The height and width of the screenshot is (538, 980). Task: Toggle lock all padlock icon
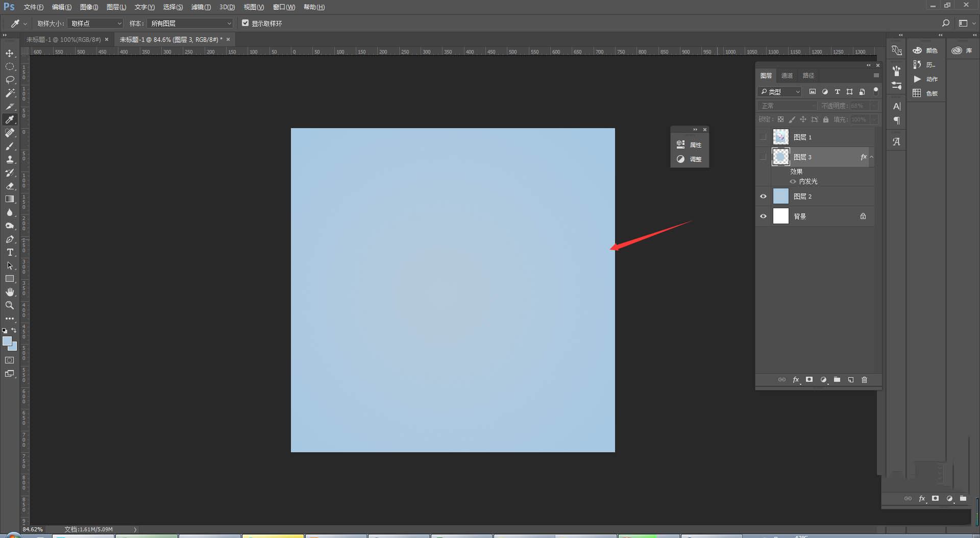(x=826, y=119)
